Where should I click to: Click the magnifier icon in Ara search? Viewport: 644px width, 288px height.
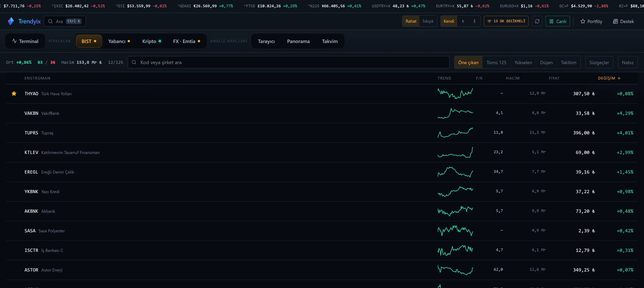pyautogui.click(x=50, y=21)
